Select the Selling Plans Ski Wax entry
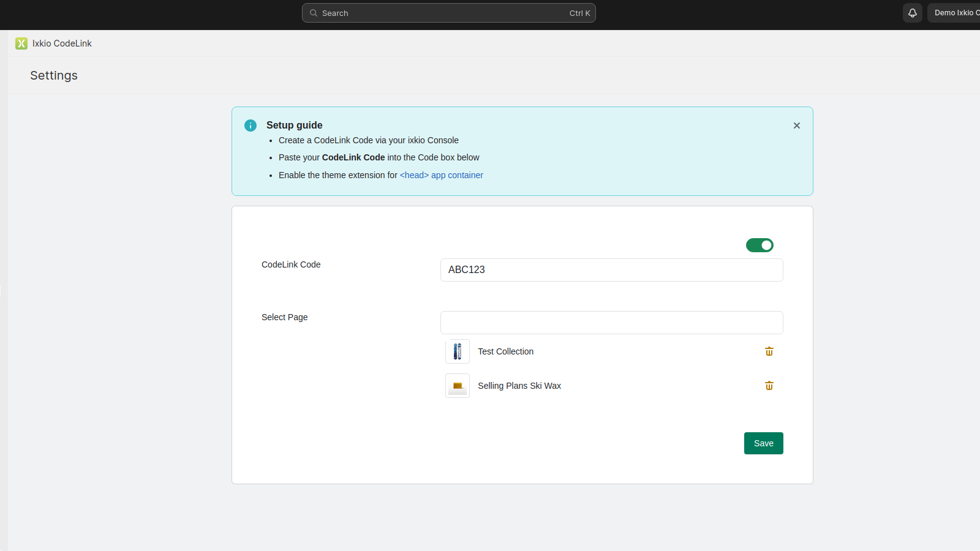 pos(519,386)
